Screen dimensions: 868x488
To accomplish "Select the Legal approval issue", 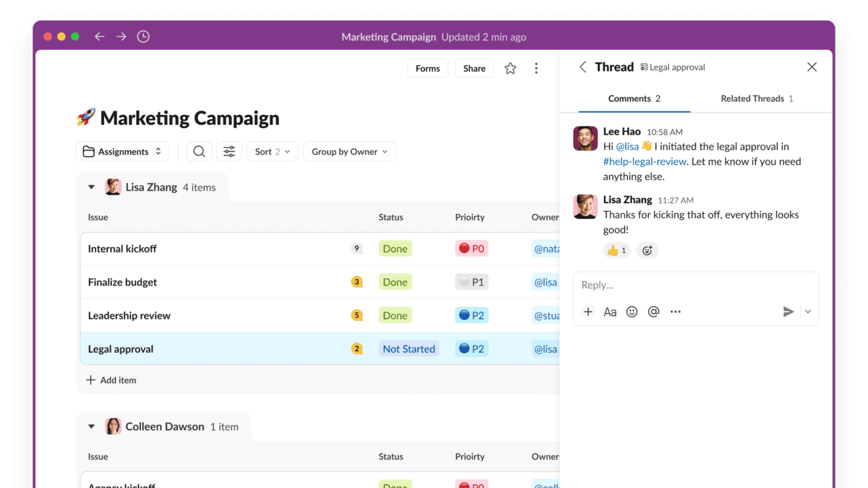I will [121, 348].
